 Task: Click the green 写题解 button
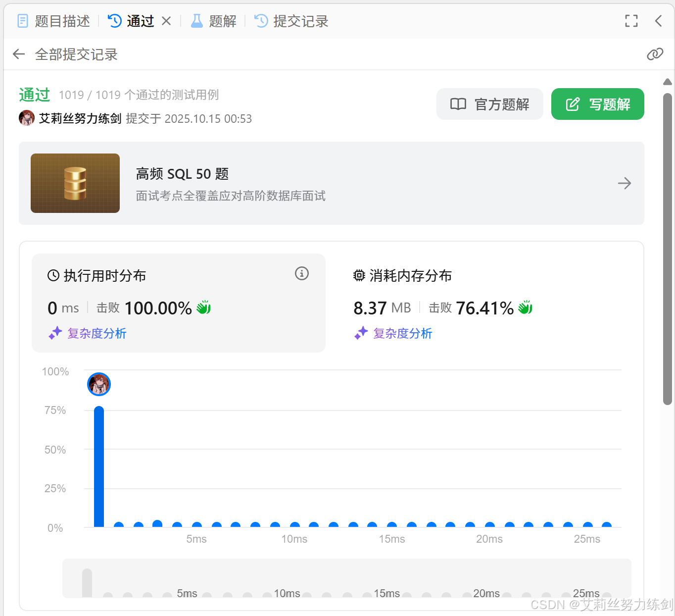point(598,104)
